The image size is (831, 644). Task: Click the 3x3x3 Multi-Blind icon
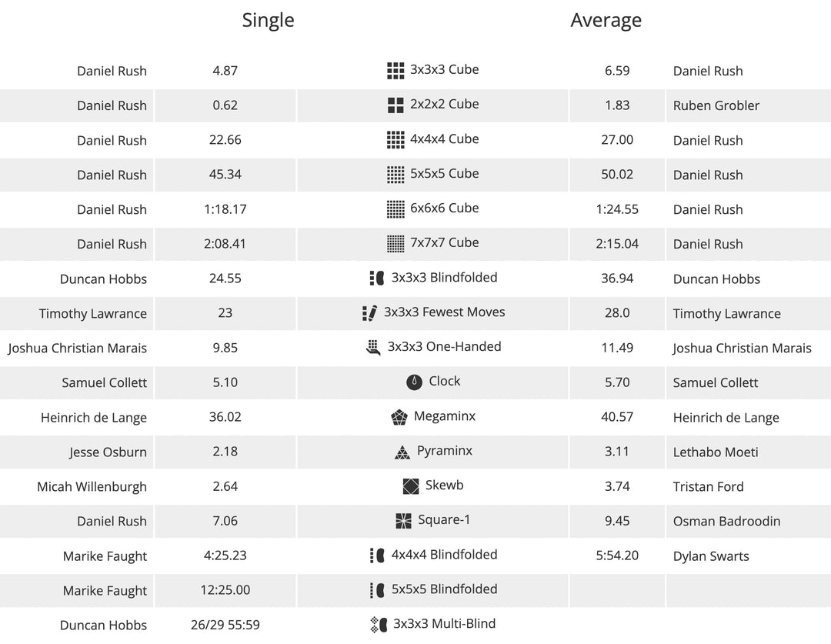pos(378,624)
